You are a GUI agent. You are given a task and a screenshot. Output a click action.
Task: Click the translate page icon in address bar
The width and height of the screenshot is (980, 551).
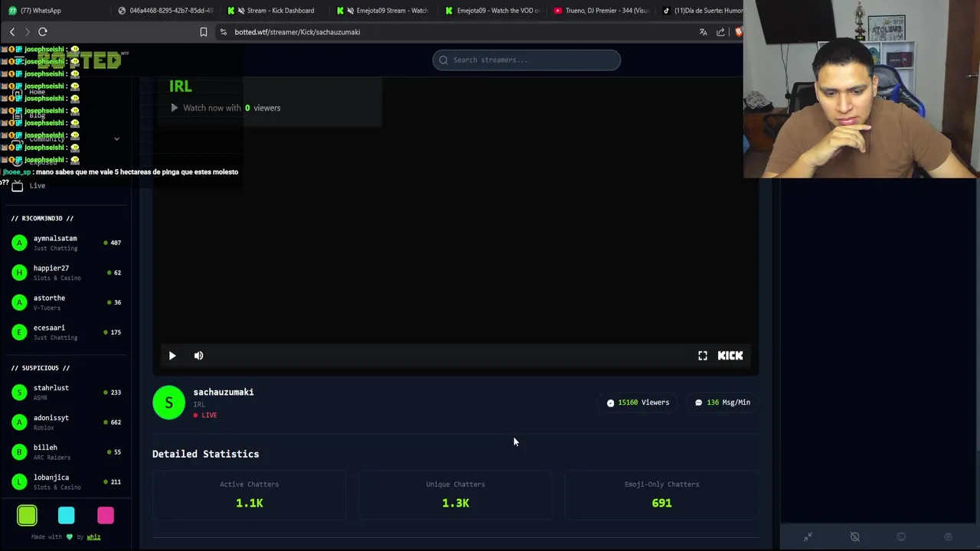click(x=703, y=31)
